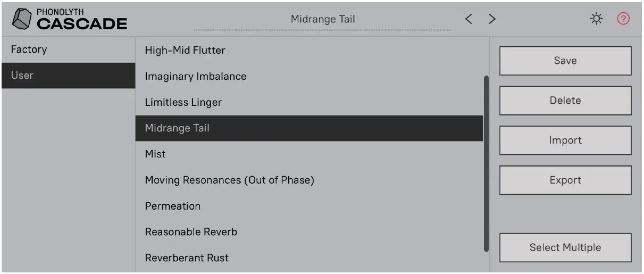Click the Midrange Tail preset name field
The image size is (644, 274).
[322, 20]
